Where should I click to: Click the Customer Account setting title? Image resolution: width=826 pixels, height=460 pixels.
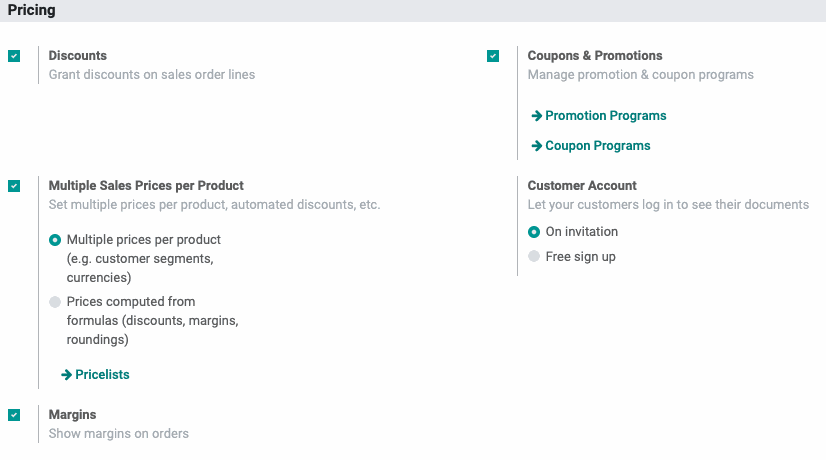pos(582,185)
